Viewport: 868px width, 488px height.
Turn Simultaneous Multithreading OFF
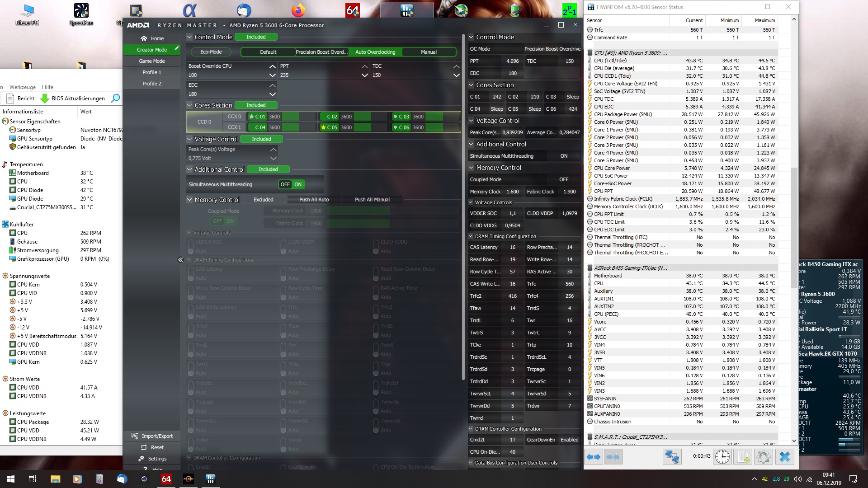[x=285, y=184]
